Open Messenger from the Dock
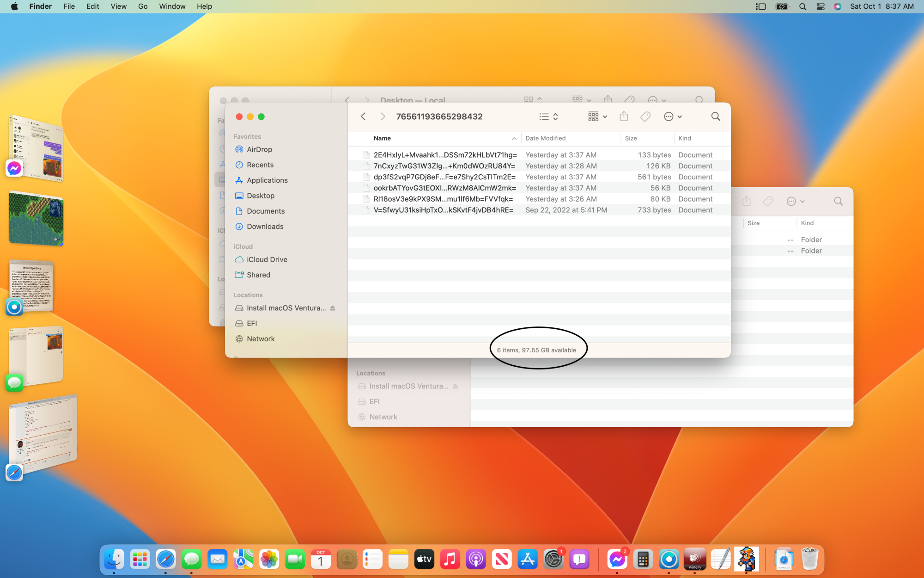The width and height of the screenshot is (924, 578). [x=617, y=560]
